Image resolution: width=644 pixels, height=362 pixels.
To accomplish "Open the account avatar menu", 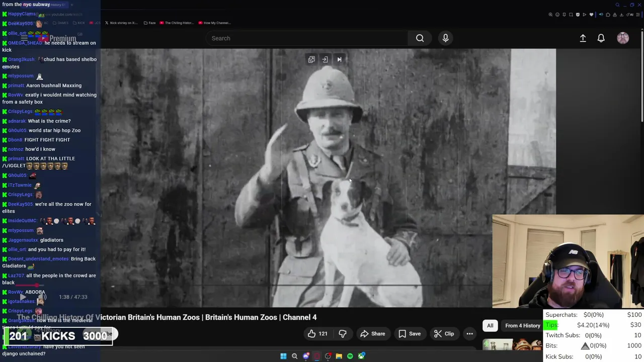I will tap(623, 38).
